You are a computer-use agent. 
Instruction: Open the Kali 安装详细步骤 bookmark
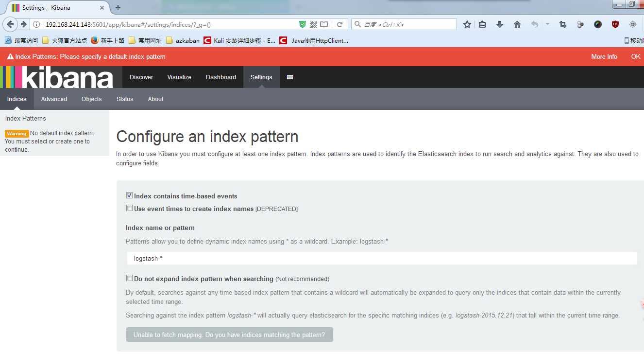239,40
